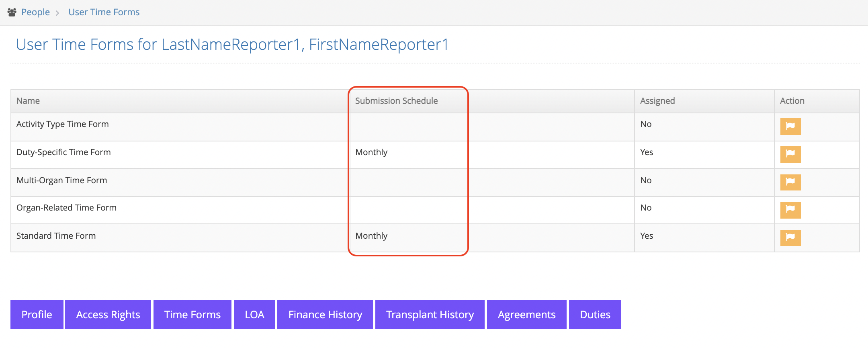This screenshot has height=348, width=868.
Task: Select the Time Forms tab
Action: [192, 314]
